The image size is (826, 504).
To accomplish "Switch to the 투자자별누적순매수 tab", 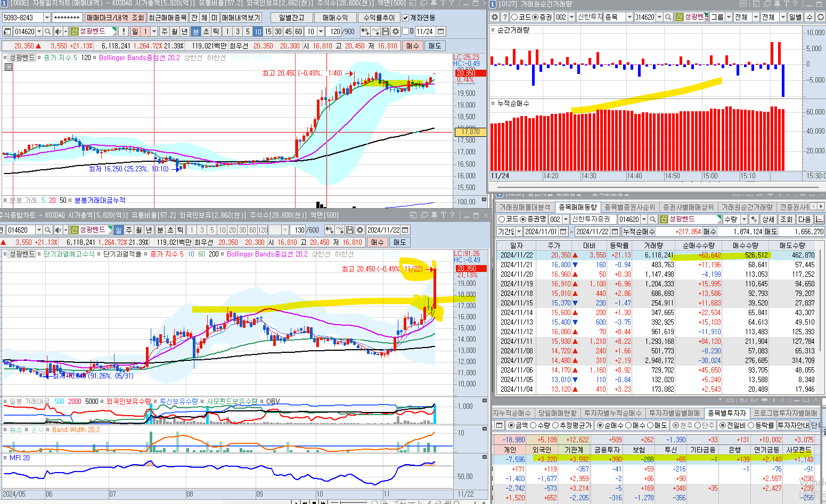I will pyautogui.click(x=612, y=413).
